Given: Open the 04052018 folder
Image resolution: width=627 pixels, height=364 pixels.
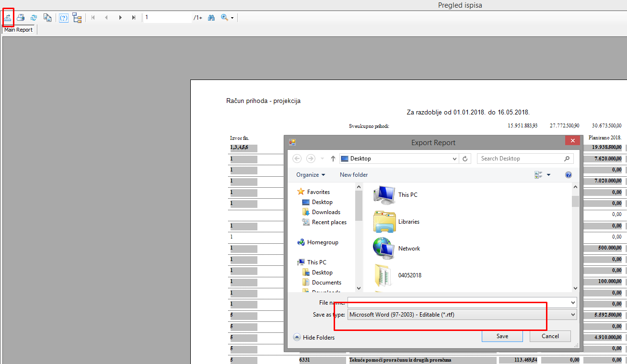Looking at the screenshot, I should (409, 275).
